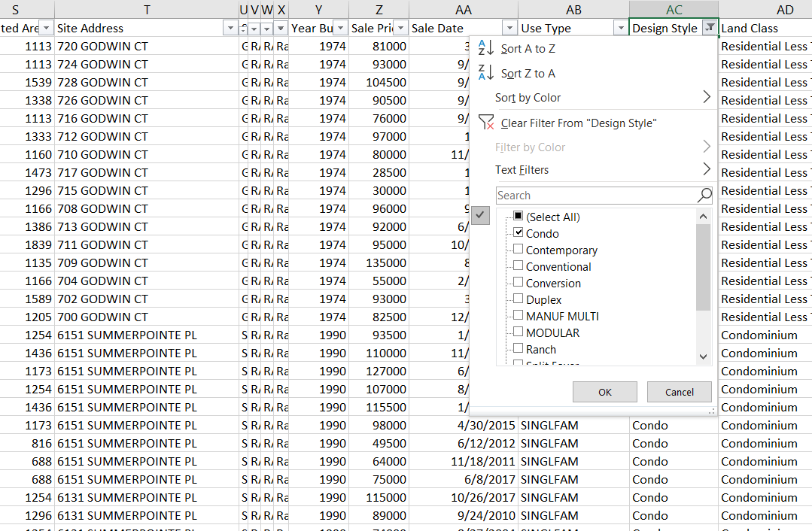Click the Land Class header cell

765,28
